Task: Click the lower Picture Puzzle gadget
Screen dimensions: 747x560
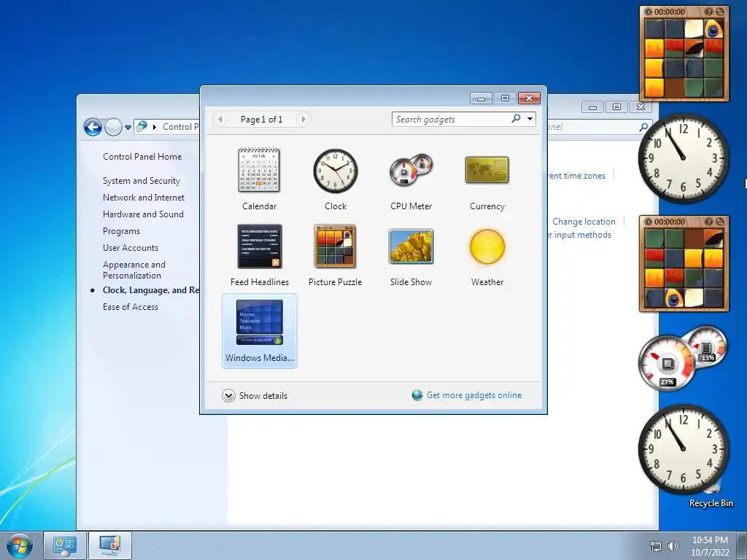Action: click(684, 263)
